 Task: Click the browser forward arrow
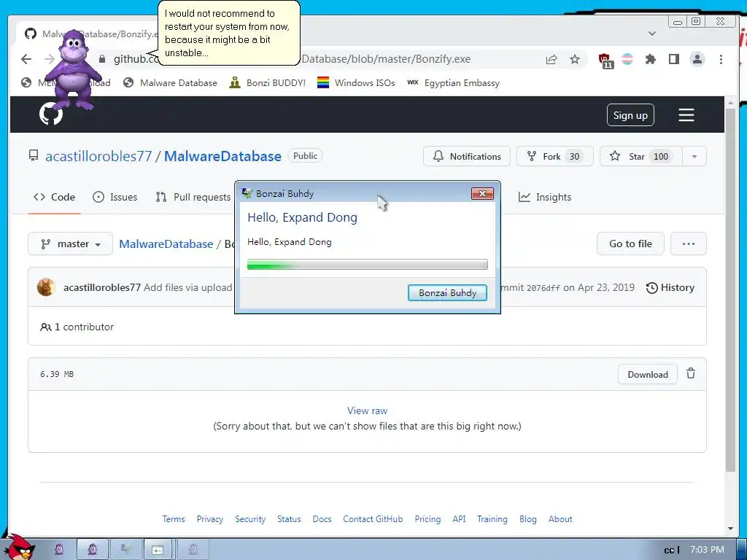pyautogui.click(x=49, y=59)
